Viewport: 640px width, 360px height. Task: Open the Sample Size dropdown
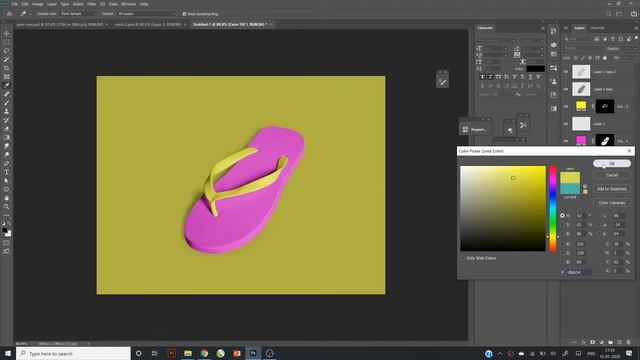[79, 14]
